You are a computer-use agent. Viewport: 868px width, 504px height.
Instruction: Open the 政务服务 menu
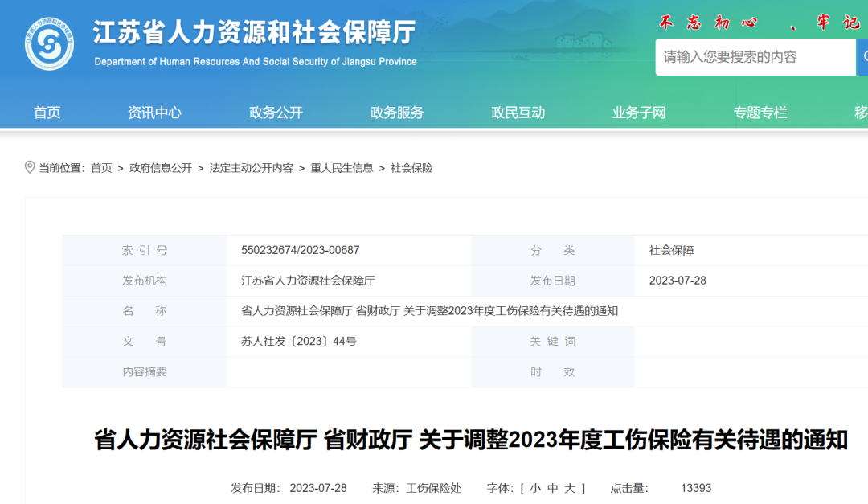(397, 113)
